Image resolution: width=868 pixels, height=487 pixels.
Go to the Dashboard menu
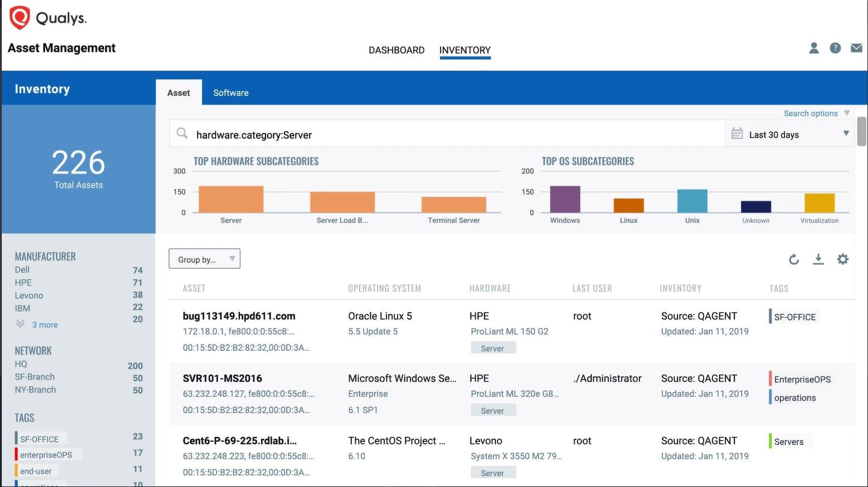(397, 51)
